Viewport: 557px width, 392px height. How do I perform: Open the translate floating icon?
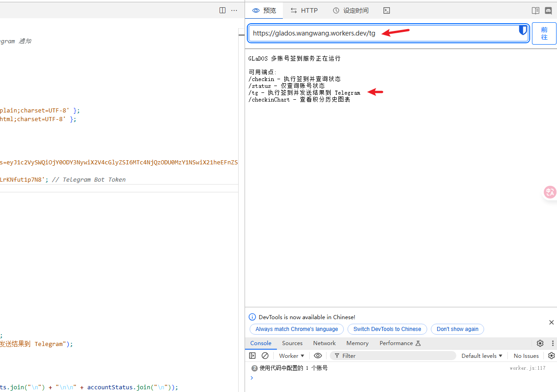[x=550, y=192]
